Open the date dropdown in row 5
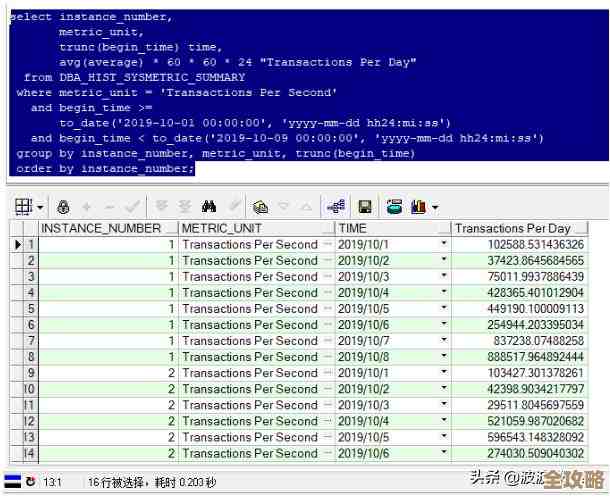This screenshot has width=610, height=498. pos(443,308)
